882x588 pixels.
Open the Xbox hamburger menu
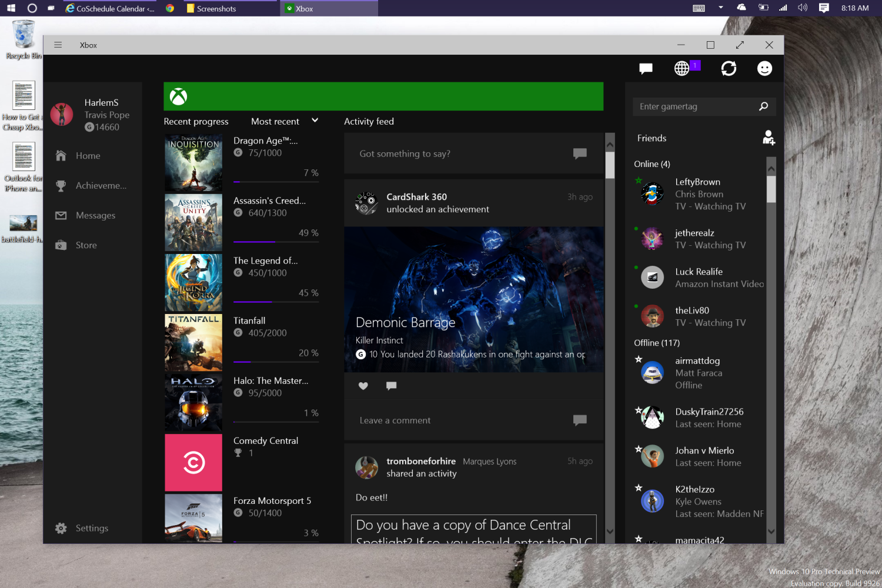58,45
